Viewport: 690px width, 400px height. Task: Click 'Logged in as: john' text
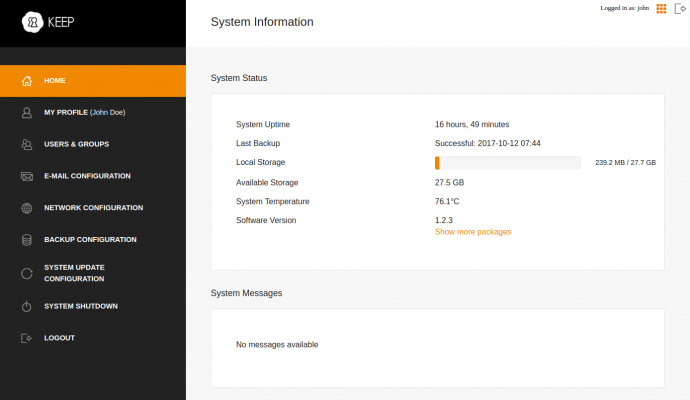624,8
